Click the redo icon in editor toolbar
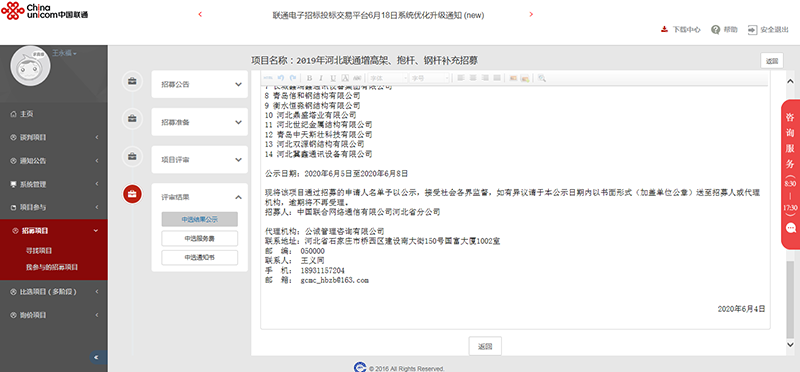Viewport: 800px width, 372px height. point(292,78)
